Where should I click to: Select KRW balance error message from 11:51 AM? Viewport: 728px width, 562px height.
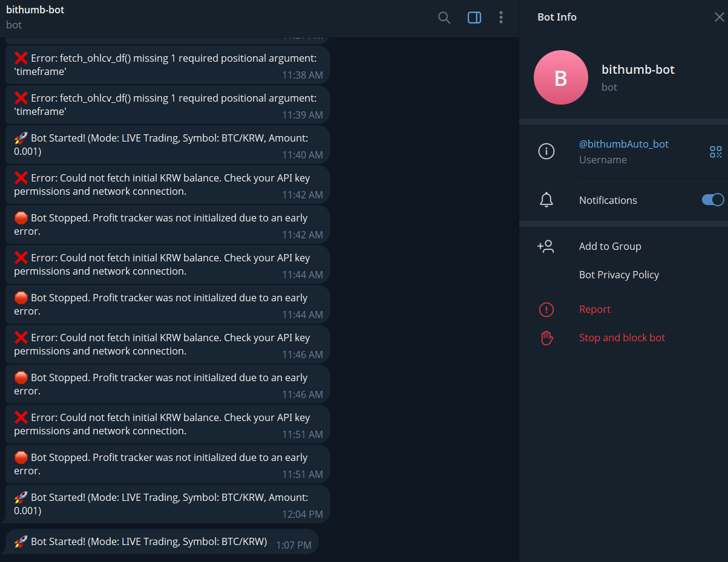tap(168, 424)
